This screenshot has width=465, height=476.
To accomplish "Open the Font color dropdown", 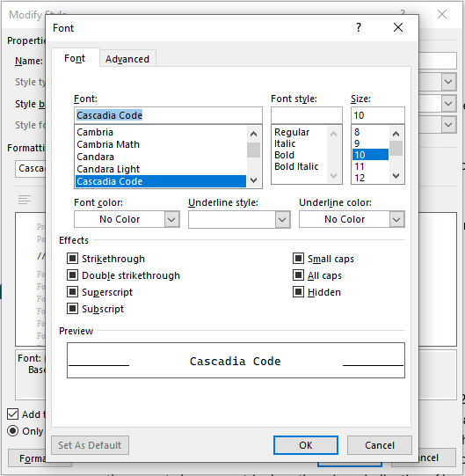I will (171, 219).
